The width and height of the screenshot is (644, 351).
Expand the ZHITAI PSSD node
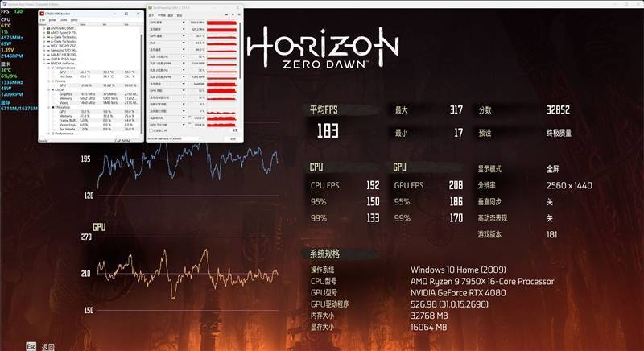(44, 59)
